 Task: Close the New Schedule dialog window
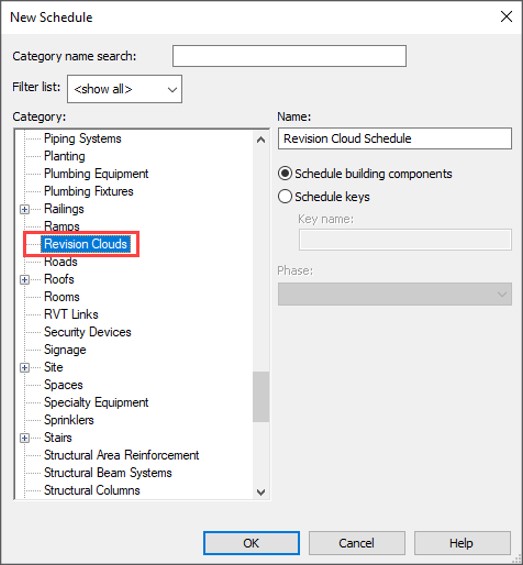506,16
